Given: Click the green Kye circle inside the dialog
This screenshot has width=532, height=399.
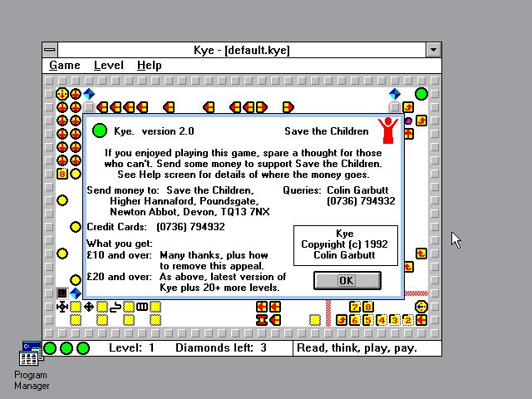Looking at the screenshot, I should point(100,131).
